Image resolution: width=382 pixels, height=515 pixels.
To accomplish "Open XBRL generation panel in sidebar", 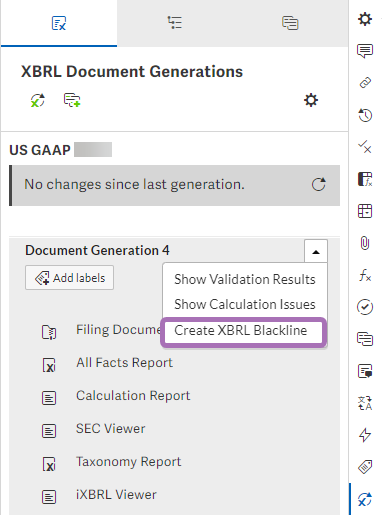I will pos(365,499).
